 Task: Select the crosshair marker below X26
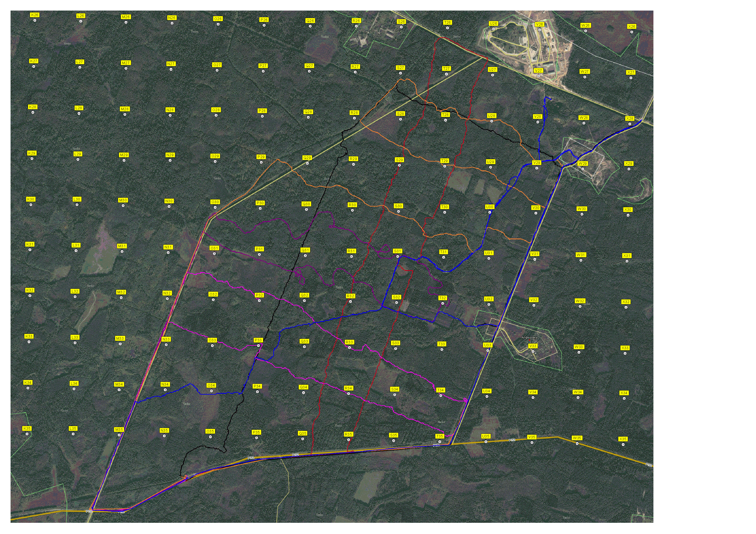(631, 32)
